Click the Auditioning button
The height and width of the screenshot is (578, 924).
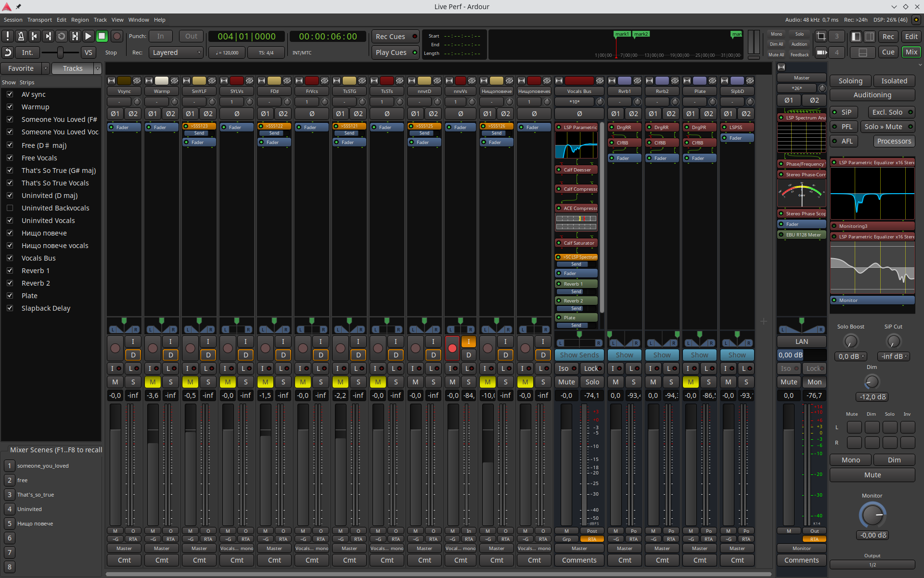point(872,95)
